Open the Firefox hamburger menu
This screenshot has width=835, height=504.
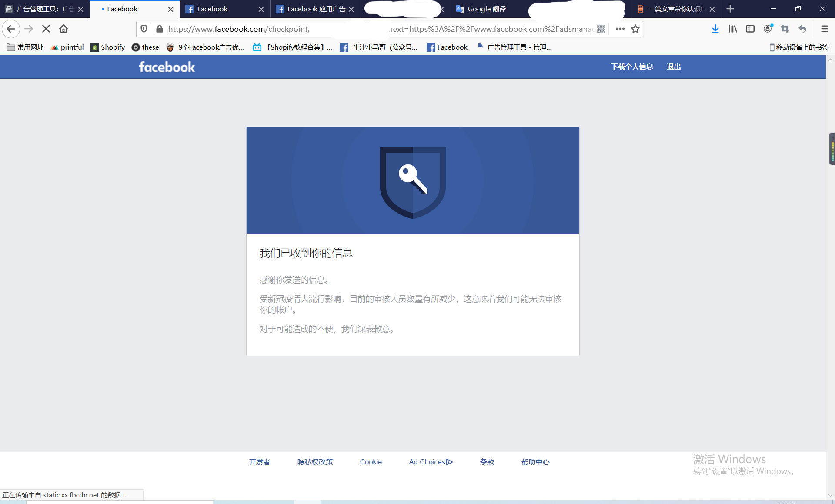tap(824, 29)
